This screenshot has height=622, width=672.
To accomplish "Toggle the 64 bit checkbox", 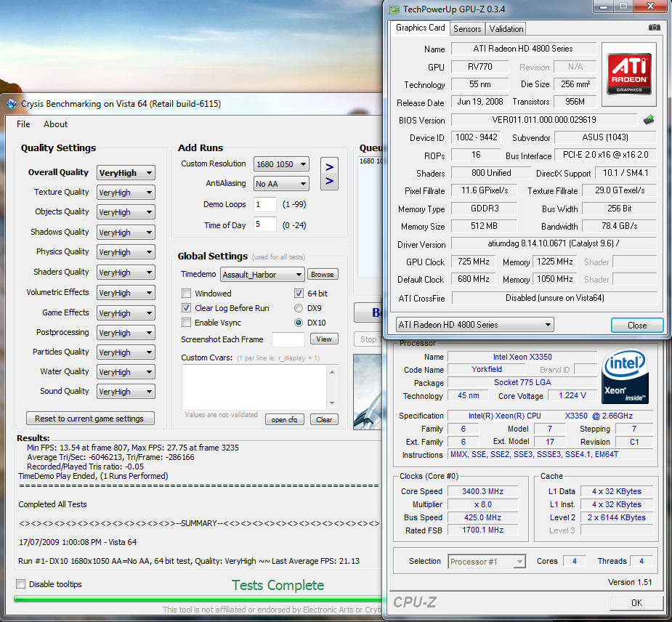I will 299,294.
